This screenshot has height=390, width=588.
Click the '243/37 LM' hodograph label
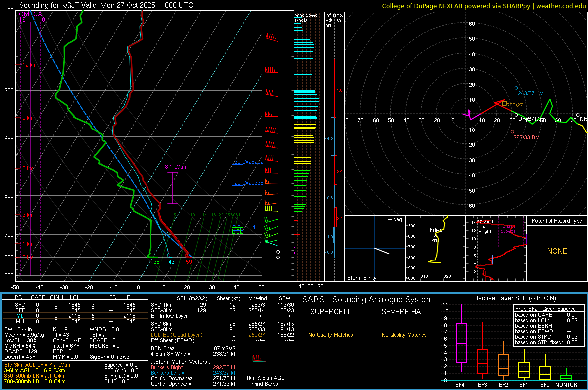(x=531, y=93)
